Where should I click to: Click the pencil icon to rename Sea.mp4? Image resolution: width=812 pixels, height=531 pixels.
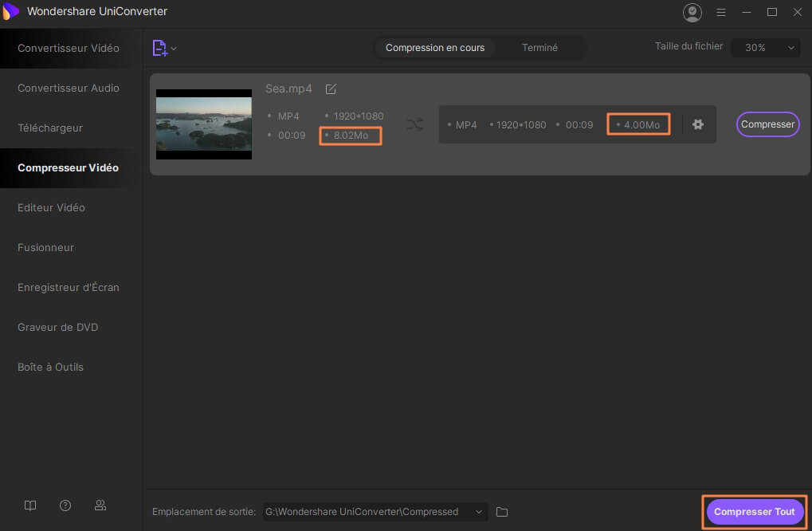(x=331, y=88)
